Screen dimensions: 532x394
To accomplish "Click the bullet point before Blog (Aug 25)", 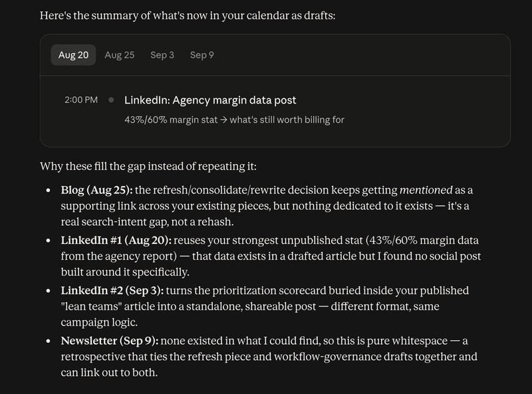I will pyautogui.click(x=48, y=190).
